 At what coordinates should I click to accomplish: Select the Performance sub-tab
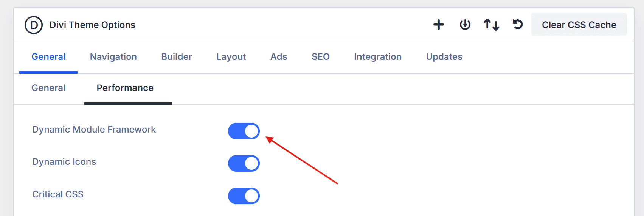pyautogui.click(x=125, y=88)
